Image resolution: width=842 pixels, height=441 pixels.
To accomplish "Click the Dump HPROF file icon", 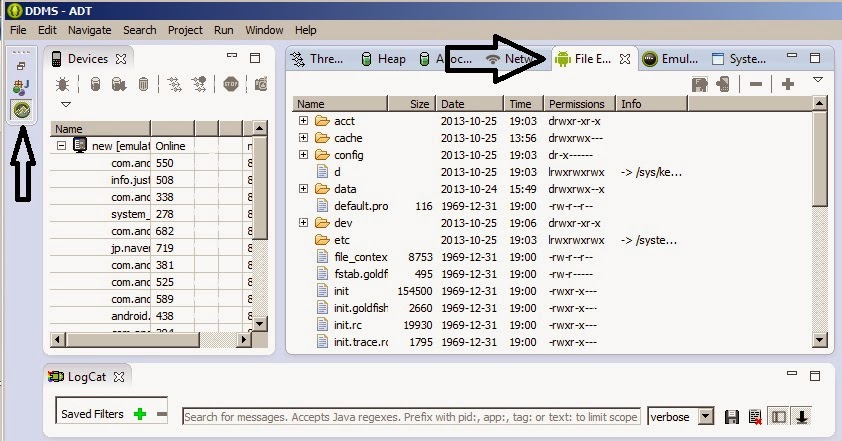I will (119, 84).
